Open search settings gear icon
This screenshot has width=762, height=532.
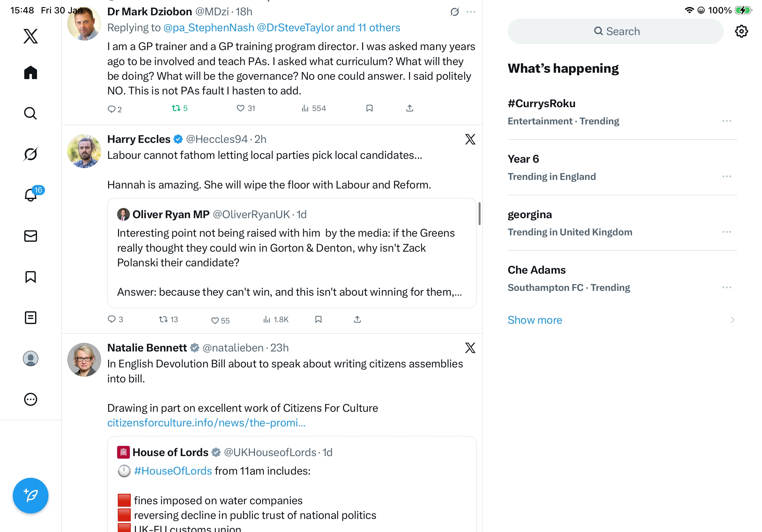tap(741, 31)
